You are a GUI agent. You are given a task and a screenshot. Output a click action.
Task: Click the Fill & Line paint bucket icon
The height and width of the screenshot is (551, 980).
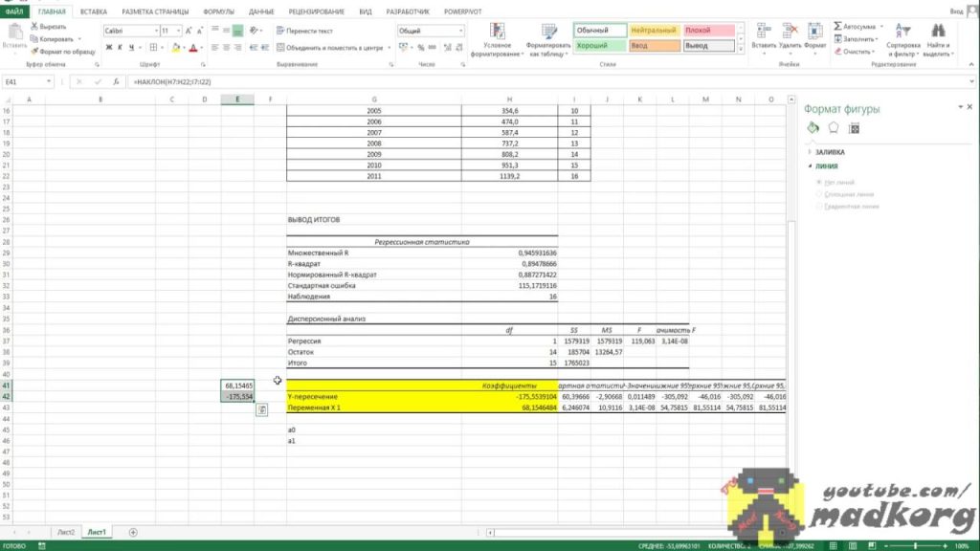813,127
